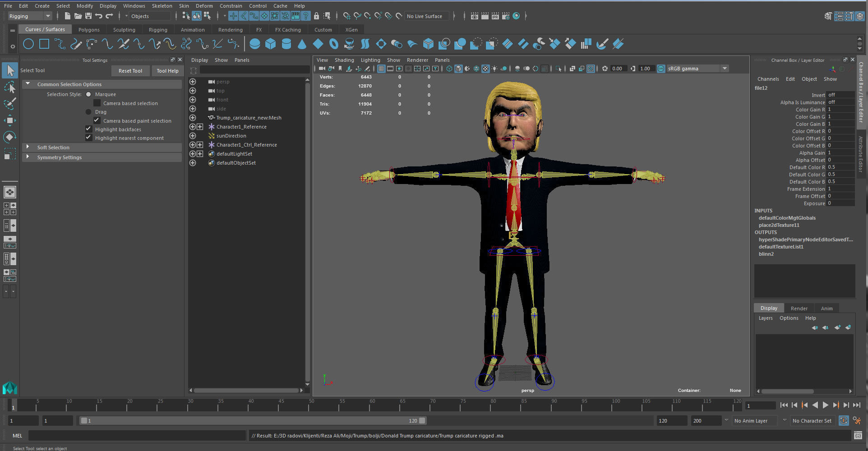
Task: Switch to the Sculpting shelf tab
Action: click(x=124, y=30)
